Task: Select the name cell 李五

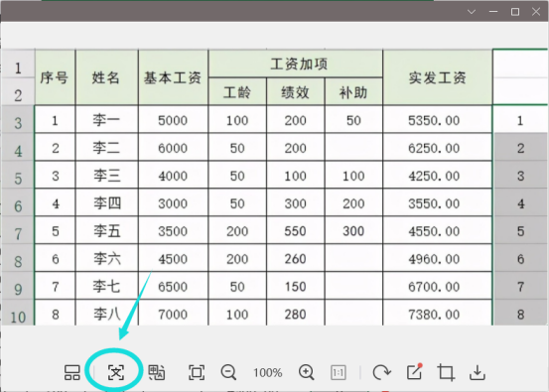Action: click(107, 230)
